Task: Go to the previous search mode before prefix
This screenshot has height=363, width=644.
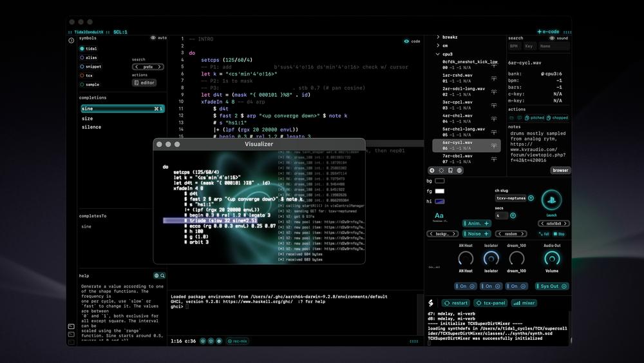Action: coord(137,67)
